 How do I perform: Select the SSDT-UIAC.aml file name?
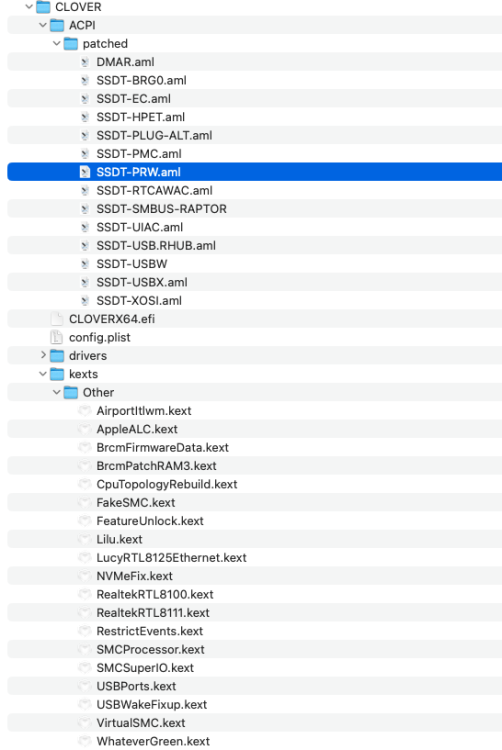pyautogui.click(x=140, y=227)
